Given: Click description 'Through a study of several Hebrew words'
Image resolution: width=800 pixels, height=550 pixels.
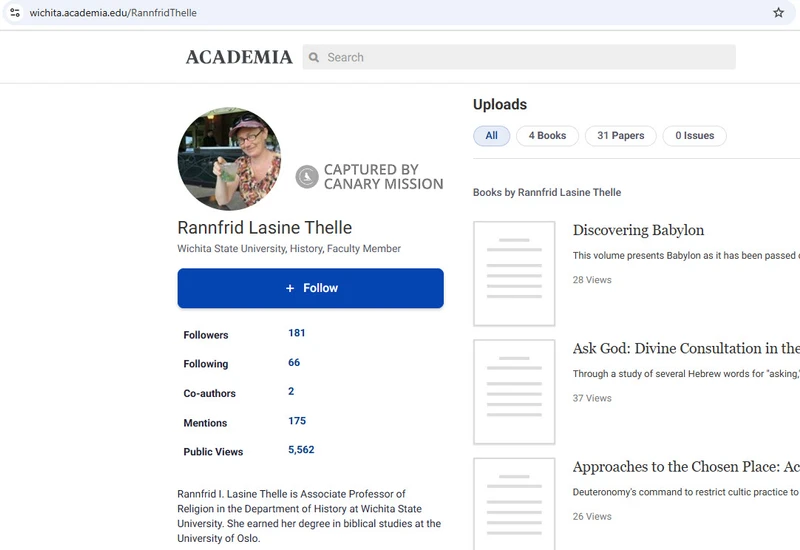Looking at the screenshot, I should tap(686, 374).
